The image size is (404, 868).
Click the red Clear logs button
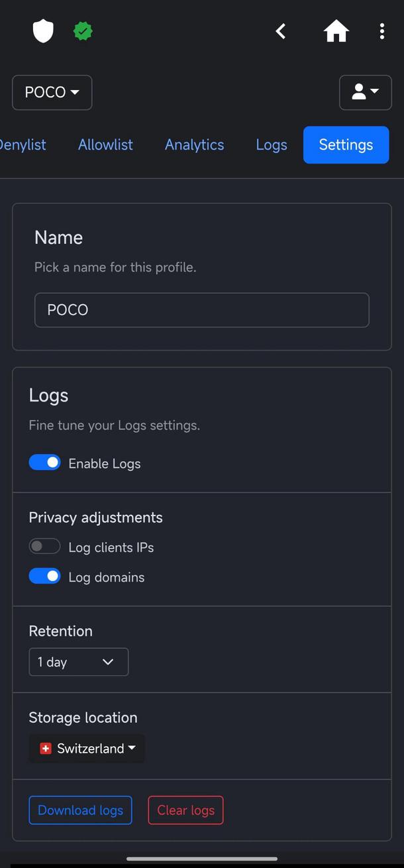point(185,810)
